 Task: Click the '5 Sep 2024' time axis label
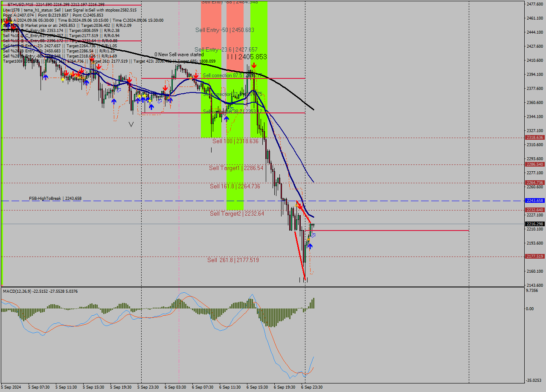(x=11, y=387)
